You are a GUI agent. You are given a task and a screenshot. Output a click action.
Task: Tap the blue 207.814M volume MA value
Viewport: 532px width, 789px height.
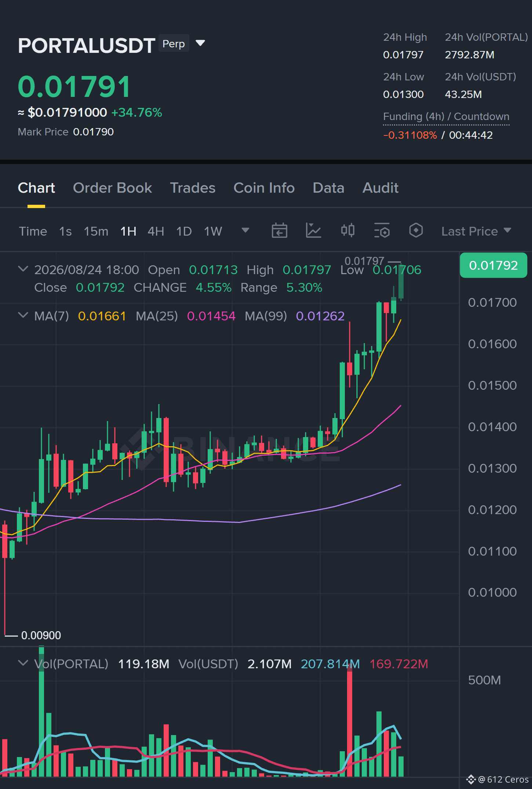click(330, 664)
